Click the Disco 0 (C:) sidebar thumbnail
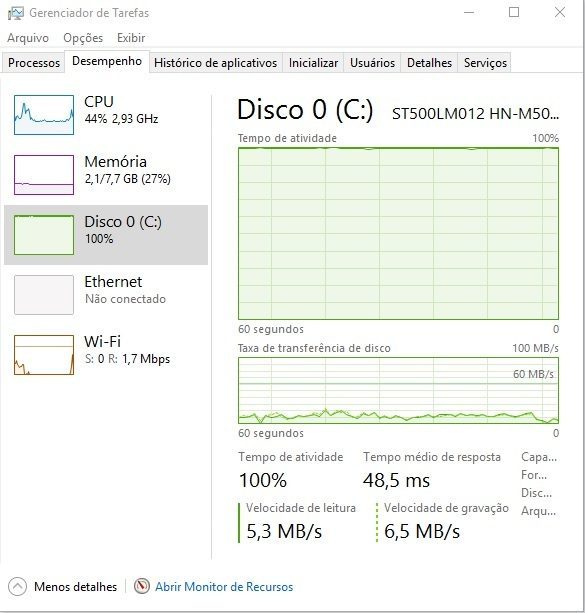 [44, 235]
